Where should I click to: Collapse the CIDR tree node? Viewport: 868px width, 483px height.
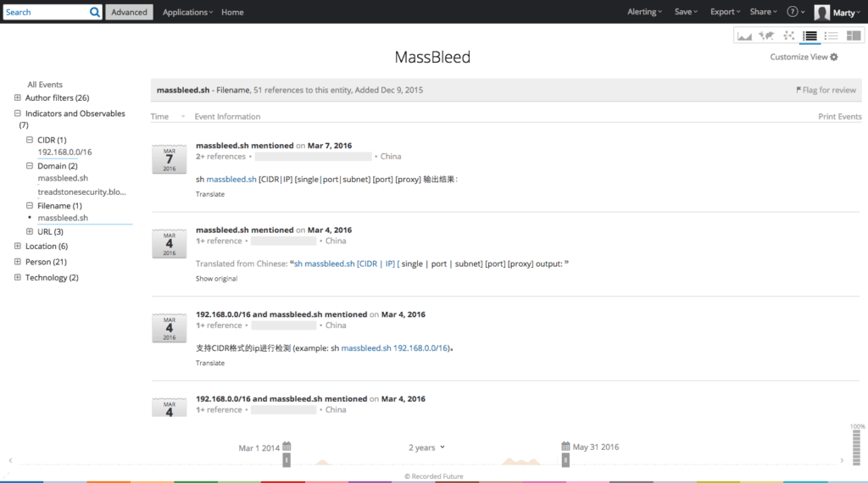tap(30, 140)
